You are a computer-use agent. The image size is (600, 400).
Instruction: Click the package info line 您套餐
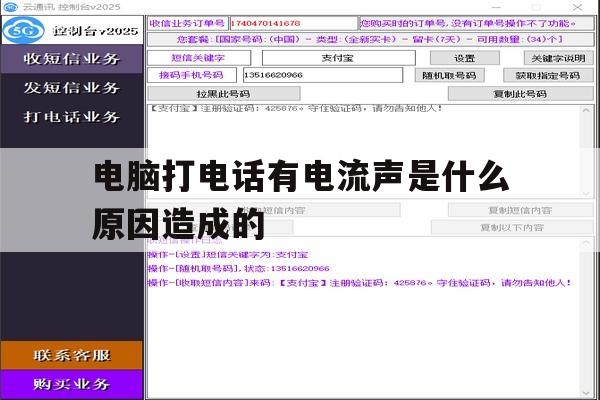coord(370,39)
